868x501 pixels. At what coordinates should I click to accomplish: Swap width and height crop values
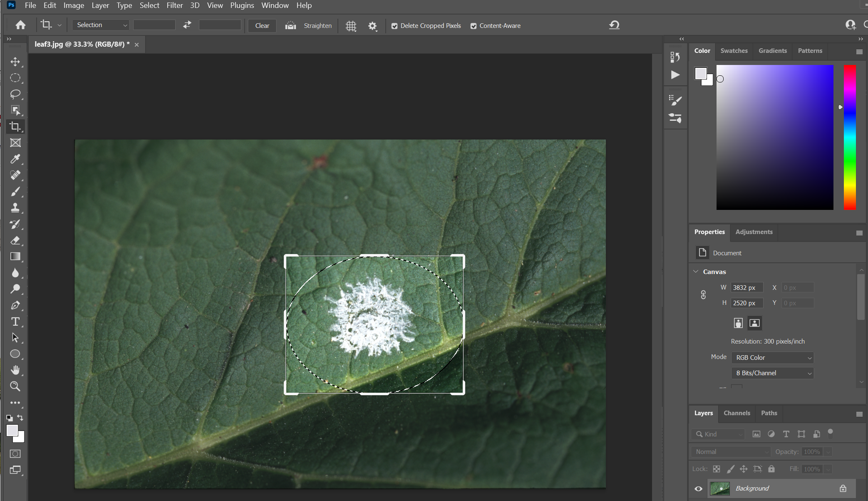coord(187,25)
